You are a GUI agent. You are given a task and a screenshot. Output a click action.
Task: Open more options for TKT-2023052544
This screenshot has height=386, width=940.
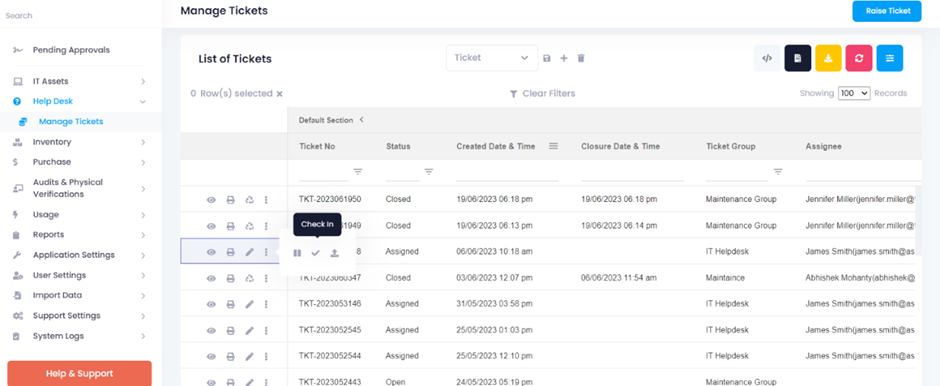pos(266,356)
